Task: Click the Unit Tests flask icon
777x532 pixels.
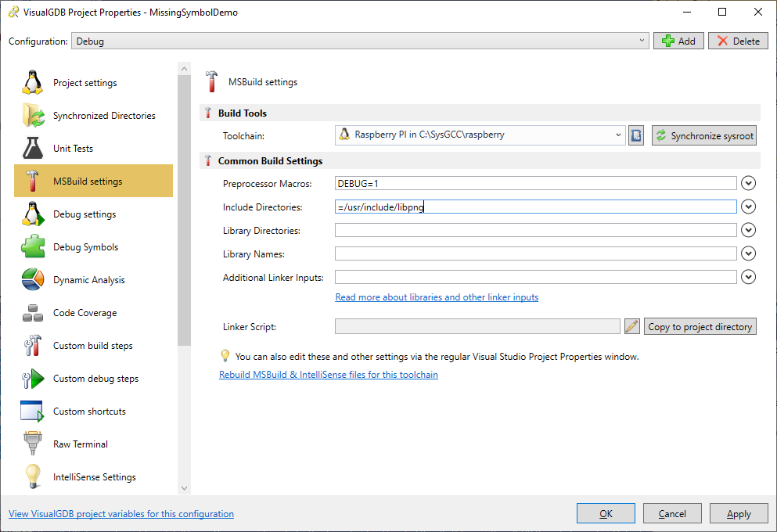Action: coord(33,148)
